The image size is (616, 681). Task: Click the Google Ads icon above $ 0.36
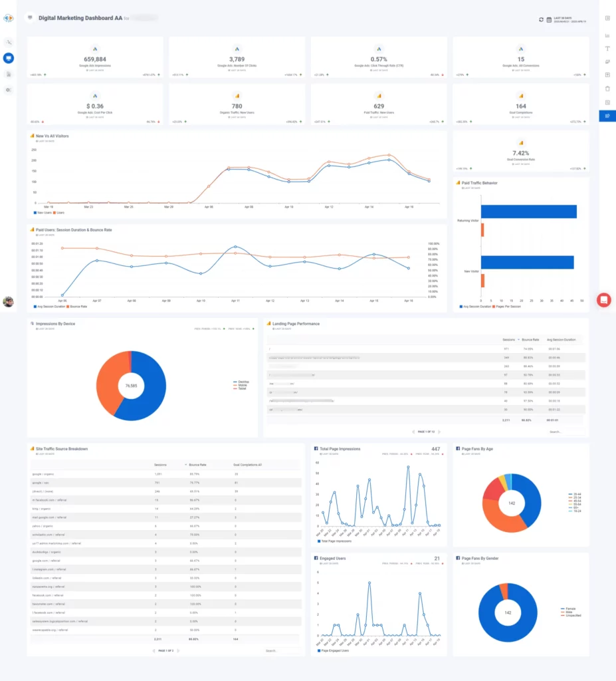95,96
